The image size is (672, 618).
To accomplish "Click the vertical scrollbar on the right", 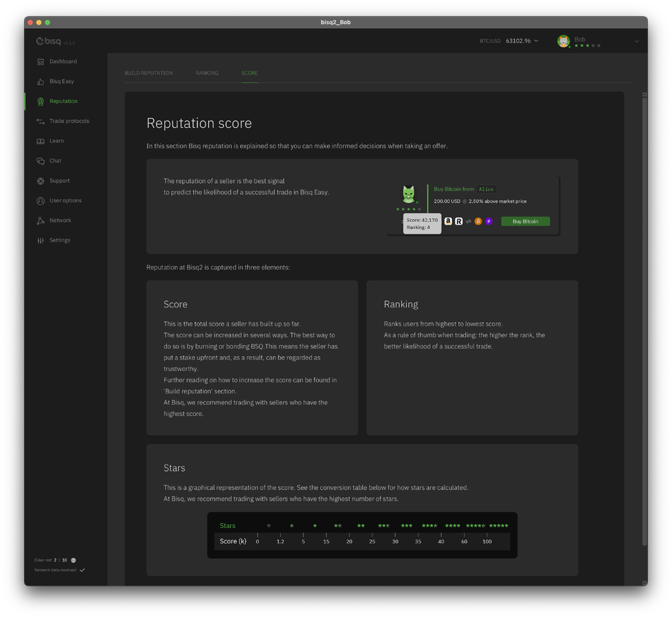I will pyautogui.click(x=644, y=316).
